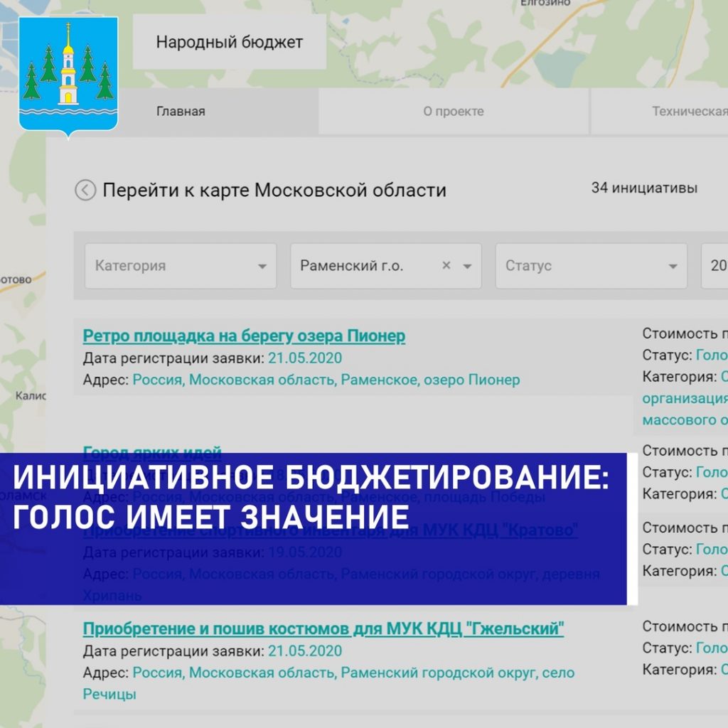The width and height of the screenshot is (728, 728).
Task: Open Ретро площадка на берегу озера Пионер
Action: (244, 336)
